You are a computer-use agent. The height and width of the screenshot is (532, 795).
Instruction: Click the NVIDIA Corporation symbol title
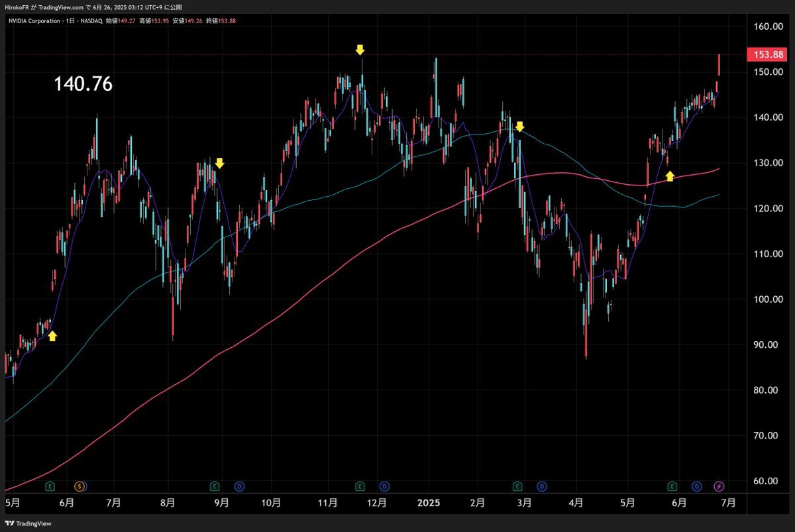[33, 21]
